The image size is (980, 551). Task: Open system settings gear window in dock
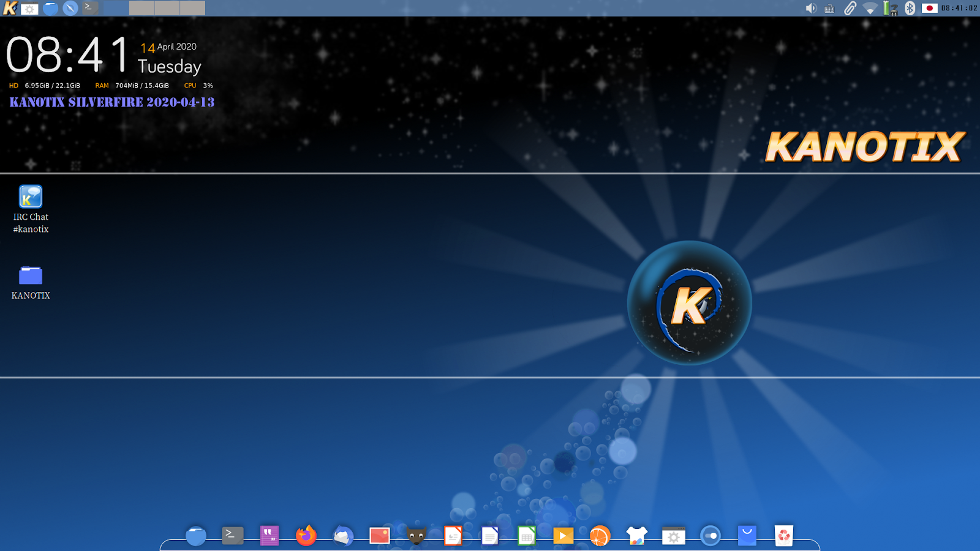[x=674, y=536]
